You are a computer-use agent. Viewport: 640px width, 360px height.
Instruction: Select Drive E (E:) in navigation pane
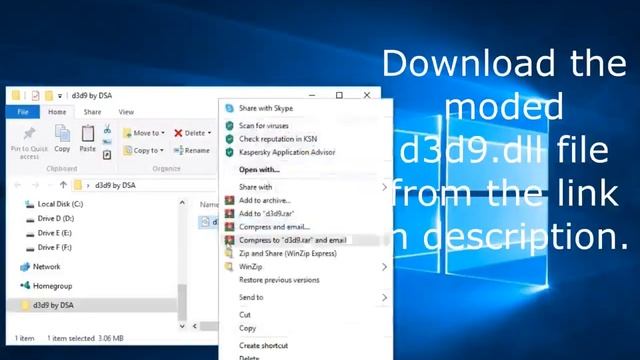pyautogui.click(x=54, y=233)
